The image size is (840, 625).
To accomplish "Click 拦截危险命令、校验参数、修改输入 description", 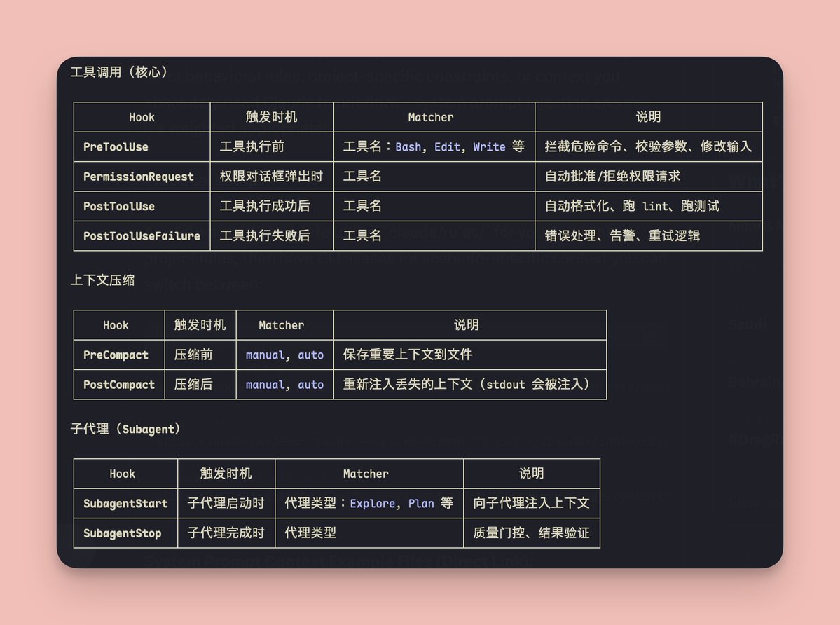I will click(x=648, y=146).
